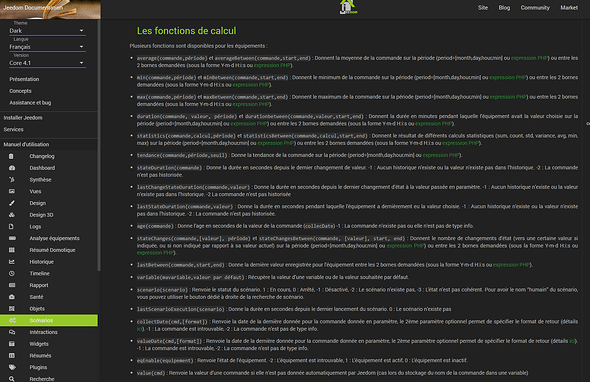Image resolution: width=590 pixels, height=382 pixels.
Task: Open the Theme dropdown set to Dark
Action: 47,30
